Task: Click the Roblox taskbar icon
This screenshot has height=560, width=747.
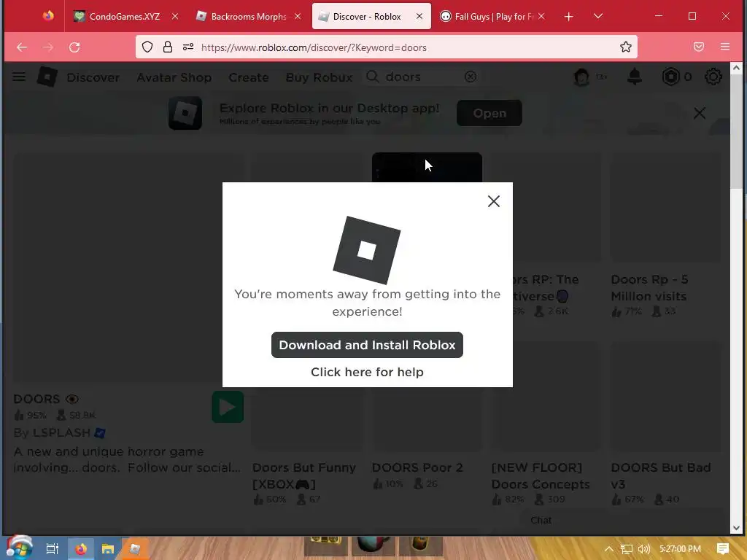Action: [135, 549]
